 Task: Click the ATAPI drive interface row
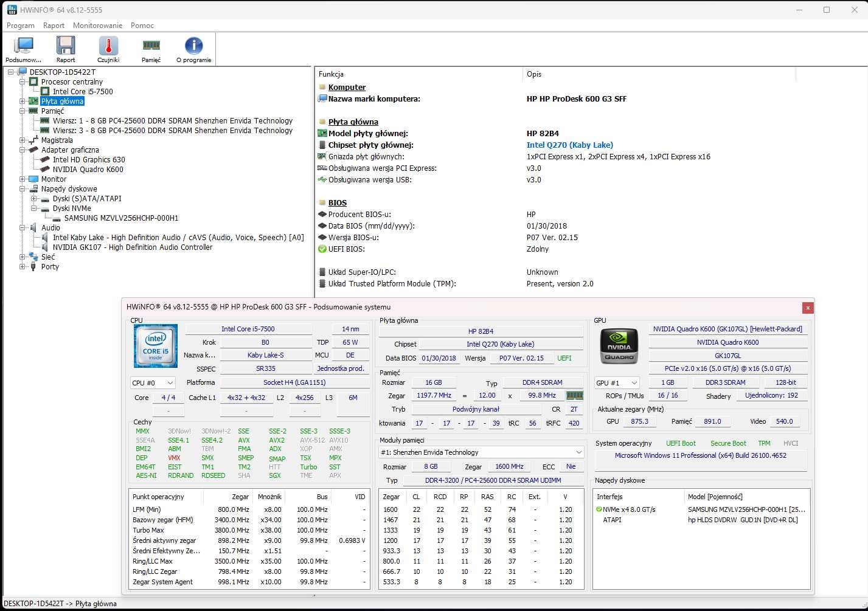coord(702,520)
